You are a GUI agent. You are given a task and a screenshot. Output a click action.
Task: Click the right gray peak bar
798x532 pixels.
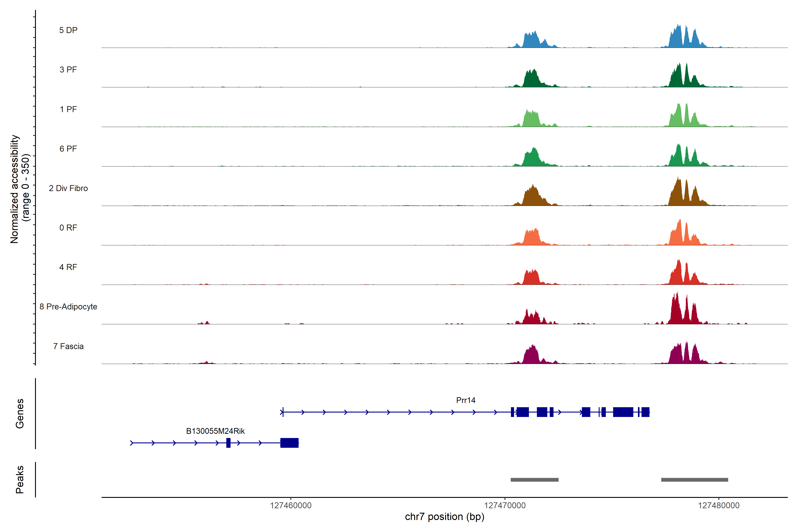(694, 480)
